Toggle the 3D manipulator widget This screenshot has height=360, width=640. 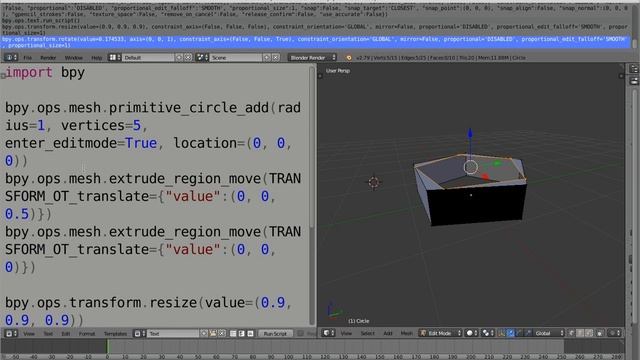tap(502, 333)
